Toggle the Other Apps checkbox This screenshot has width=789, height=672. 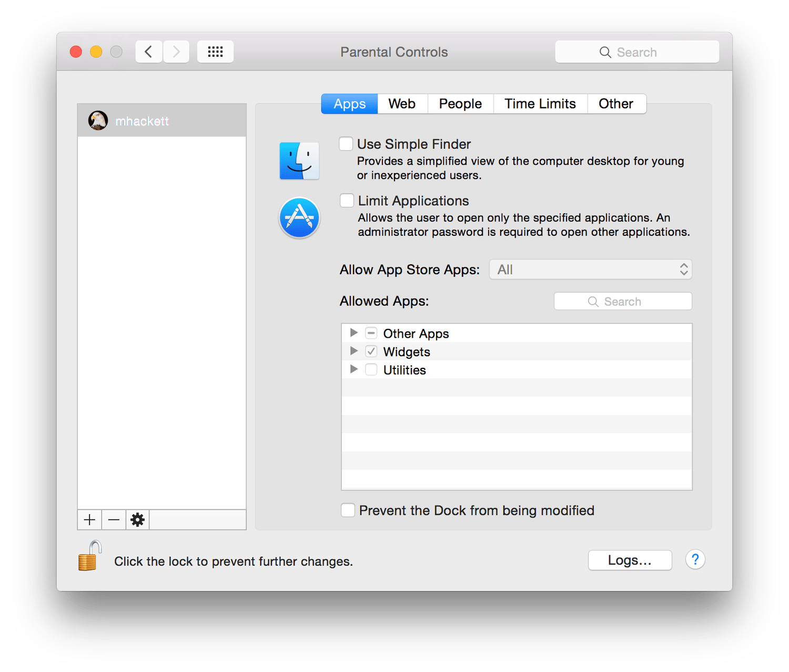(371, 333)
